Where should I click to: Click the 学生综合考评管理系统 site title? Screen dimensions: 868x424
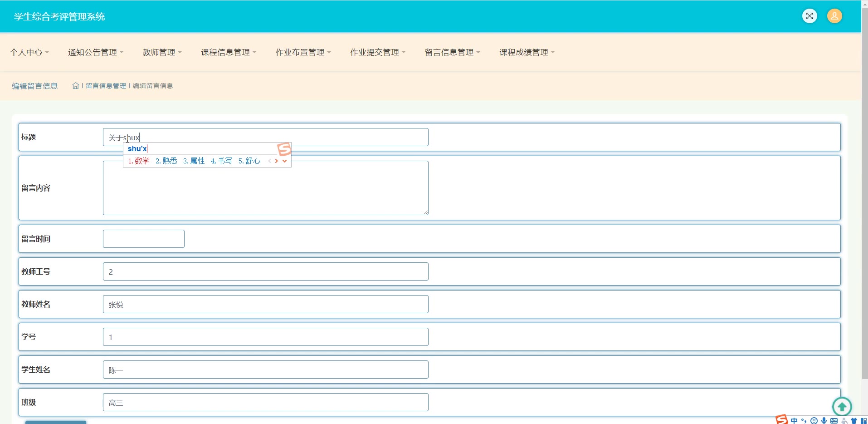[59, 17]
